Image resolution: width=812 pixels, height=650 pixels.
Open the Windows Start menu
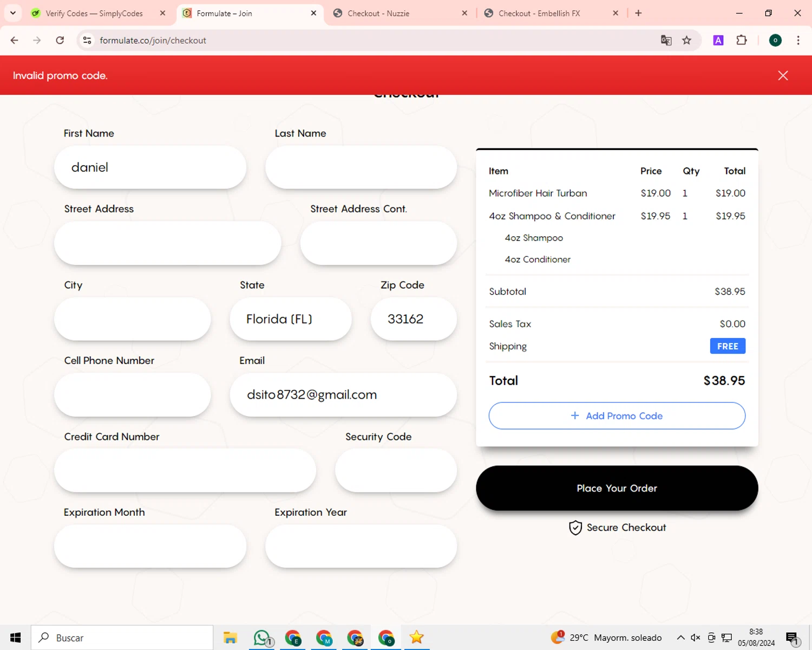tap(15, 638)
